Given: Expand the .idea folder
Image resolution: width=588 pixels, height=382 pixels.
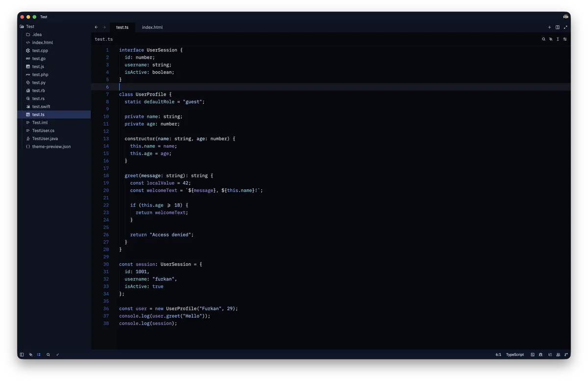Looking at the screenshot, I should [54, 35].
